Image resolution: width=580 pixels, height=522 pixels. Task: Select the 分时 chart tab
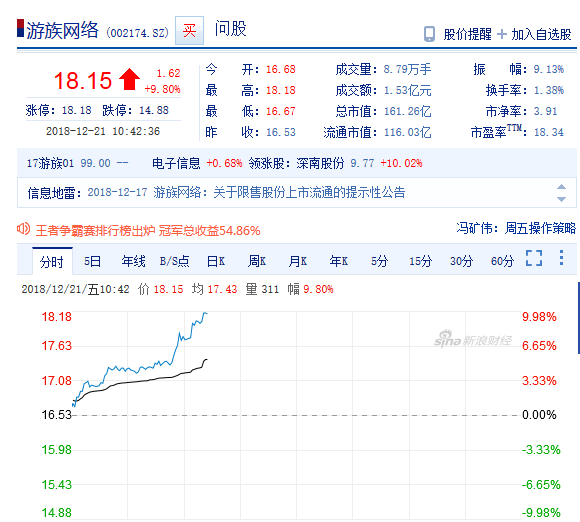pyautogui.click(x=52, y=262)
